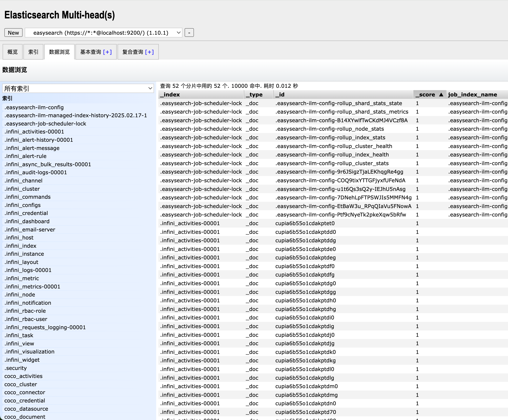Select coco_datasource index
508x420 pixels.
coord(78,409)
